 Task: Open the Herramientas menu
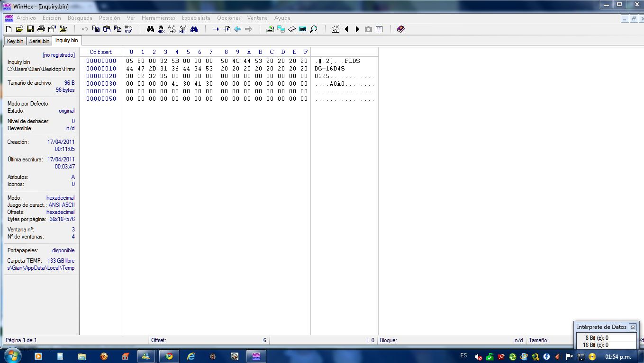158,18
